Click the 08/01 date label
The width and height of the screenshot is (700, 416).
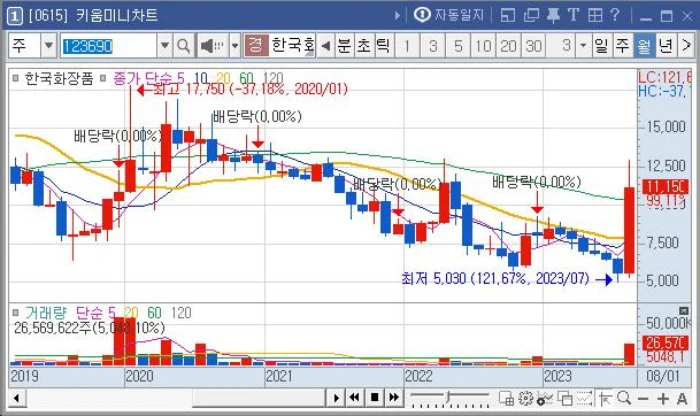(x=662, y=376)
